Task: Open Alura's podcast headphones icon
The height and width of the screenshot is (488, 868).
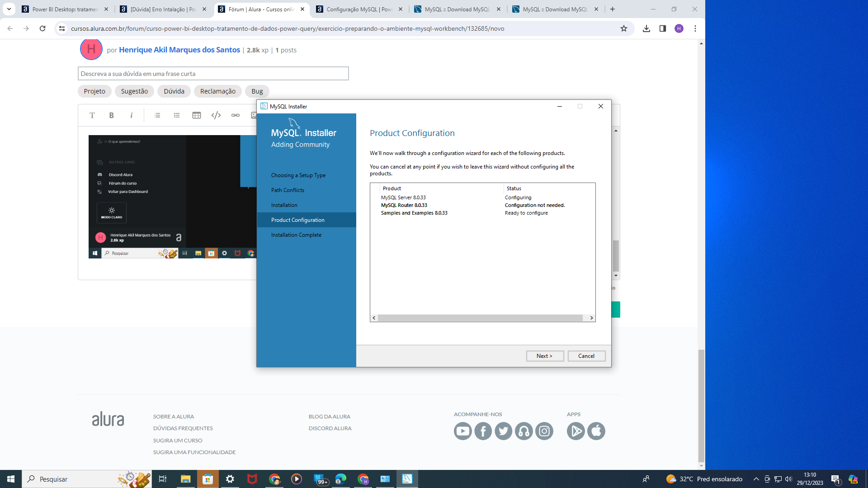Action: click(x=524, y=431)
